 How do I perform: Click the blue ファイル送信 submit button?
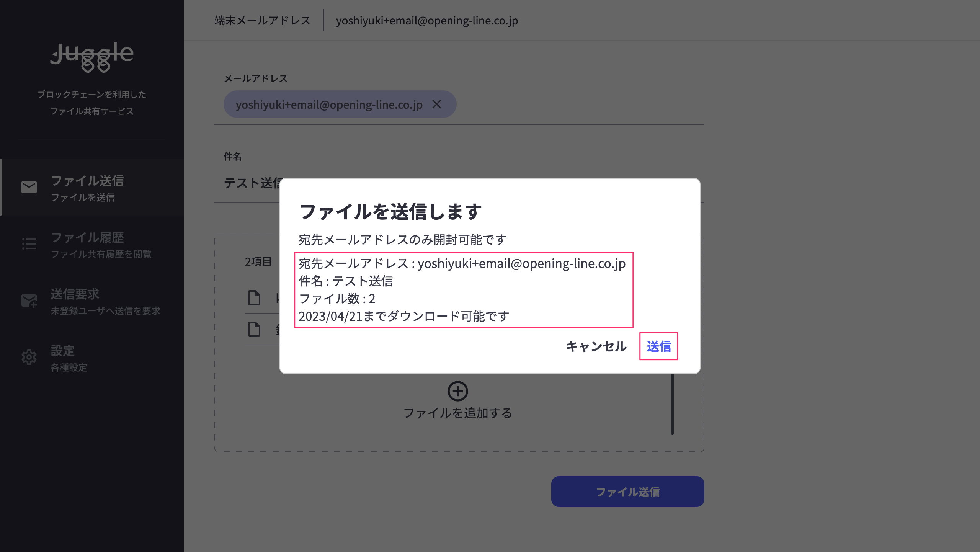point(627,492)
